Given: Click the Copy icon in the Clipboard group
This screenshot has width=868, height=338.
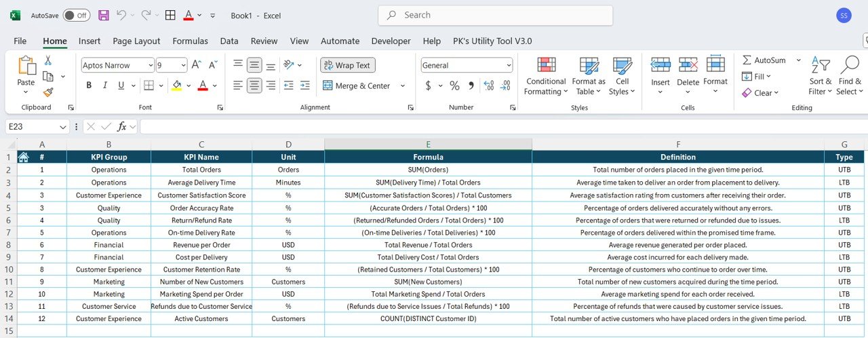Looking at the screenshot, I should (49, 76).
